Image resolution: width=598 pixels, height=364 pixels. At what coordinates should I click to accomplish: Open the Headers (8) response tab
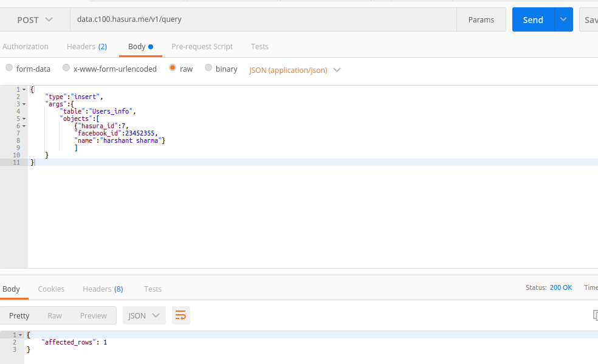(x=103, y=289)
